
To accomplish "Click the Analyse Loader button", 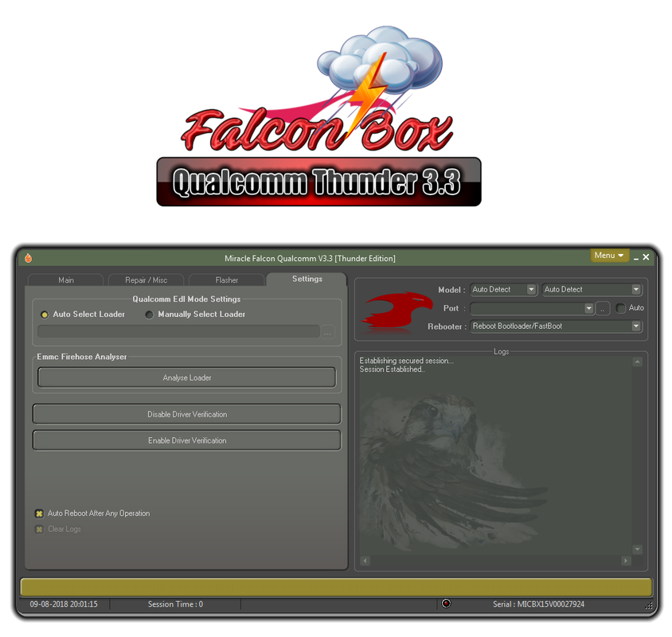I will (187, 377).
